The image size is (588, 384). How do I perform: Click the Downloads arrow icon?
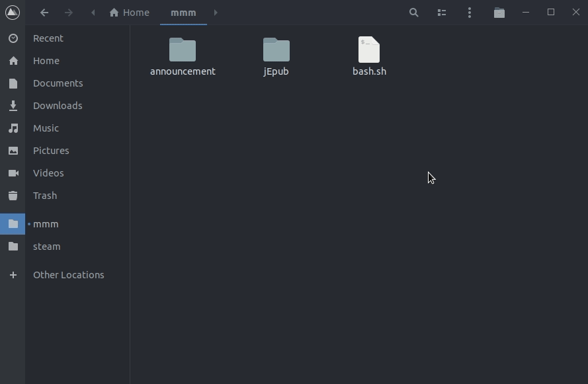pos(13,106)
